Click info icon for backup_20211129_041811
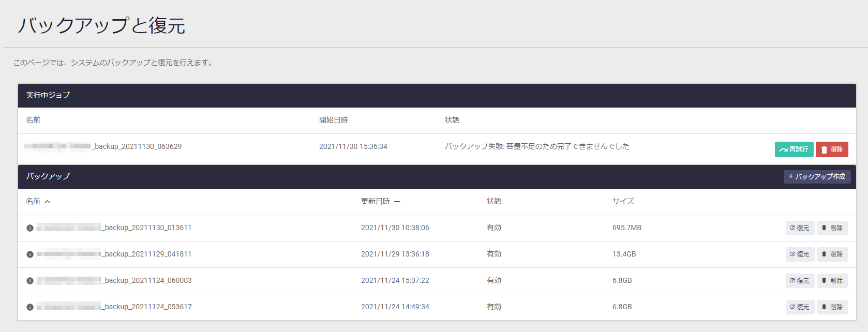 point(30,254)
